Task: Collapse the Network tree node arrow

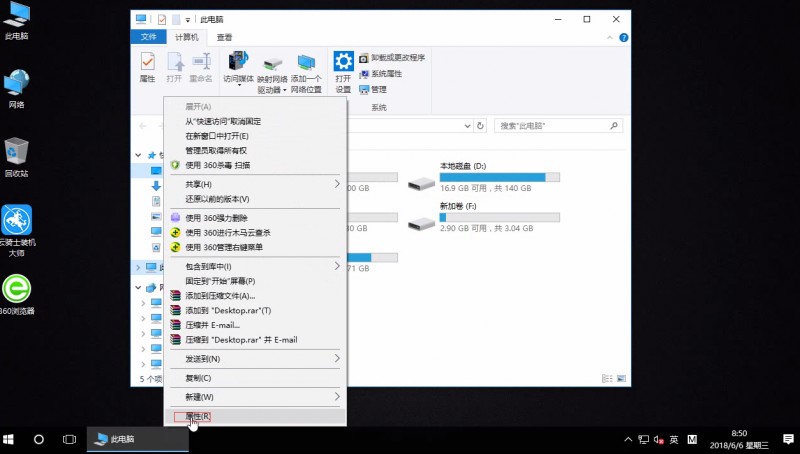Action: [x=138, y=288]
